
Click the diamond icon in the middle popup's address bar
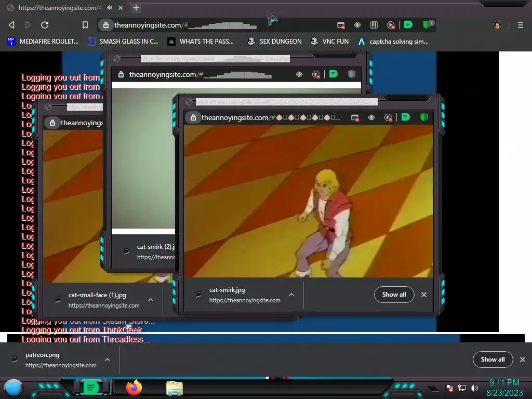(x=299, y=74)
